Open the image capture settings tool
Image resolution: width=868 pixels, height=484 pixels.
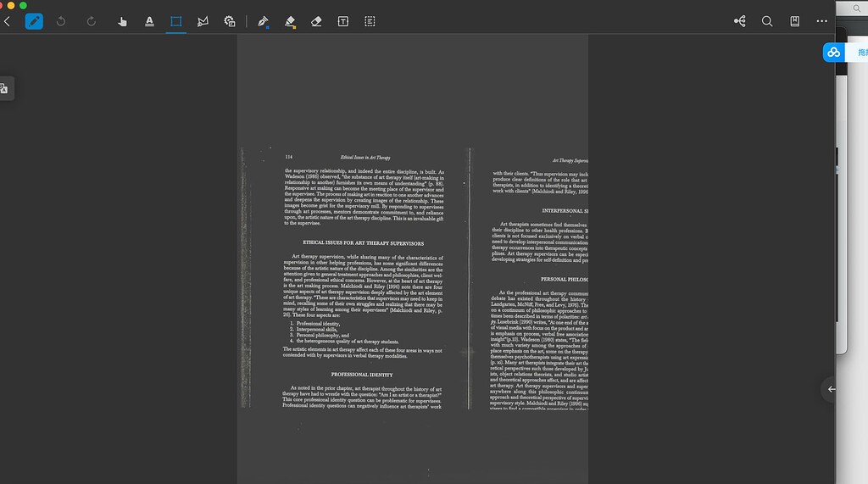point(230,21)
